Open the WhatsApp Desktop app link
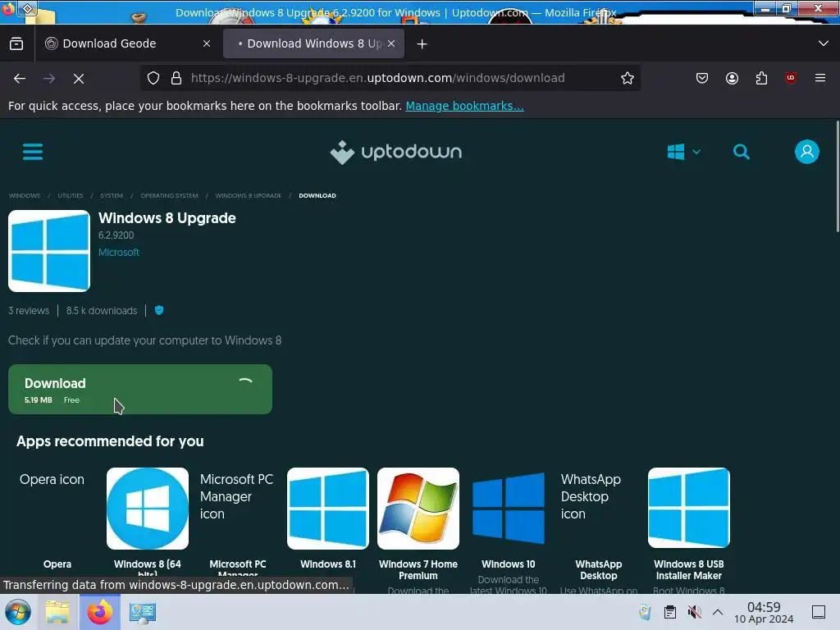Viewport: 840px width, 630px height. (x=599, y=569)
